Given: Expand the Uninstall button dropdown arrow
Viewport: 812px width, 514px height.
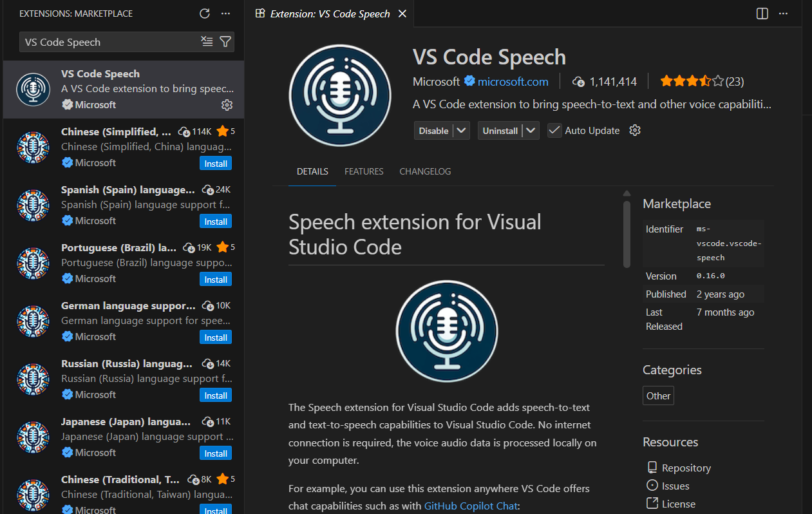Looking at the screenshot, I should coord(531,130).
